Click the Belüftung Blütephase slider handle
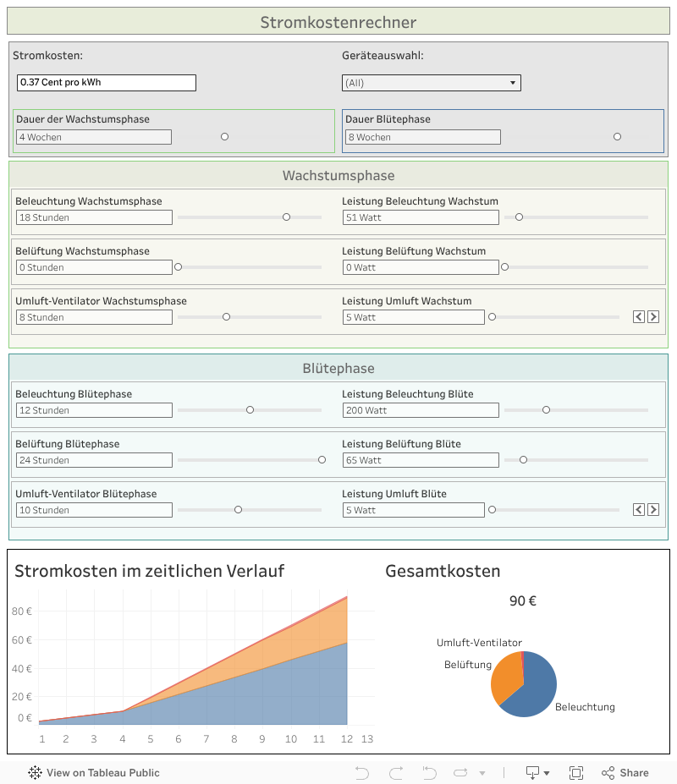Screen dimensions: 677x784 322,460
